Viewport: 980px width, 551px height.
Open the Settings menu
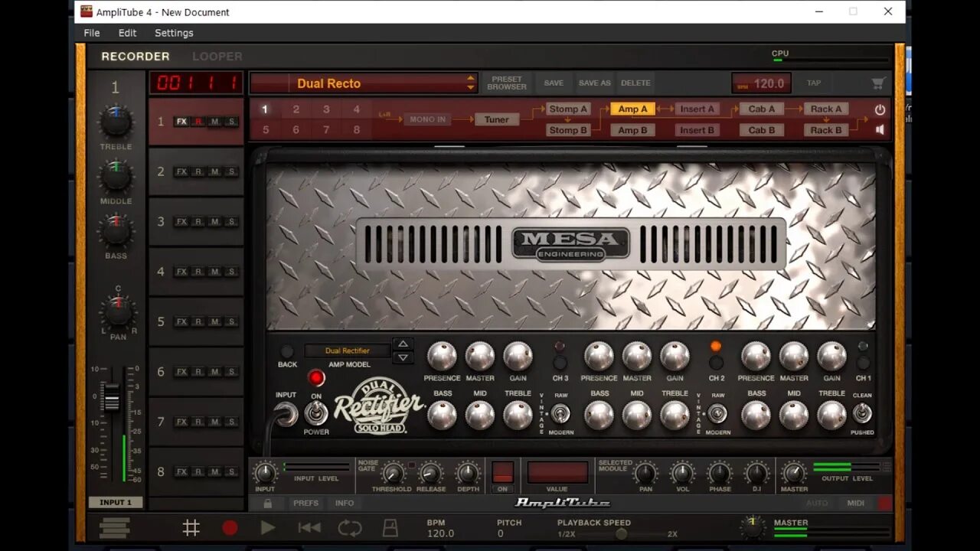point(173,33)
